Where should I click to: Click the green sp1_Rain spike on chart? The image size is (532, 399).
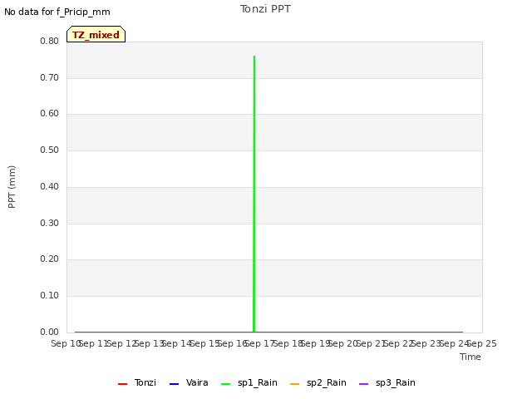tap(254, 194)
